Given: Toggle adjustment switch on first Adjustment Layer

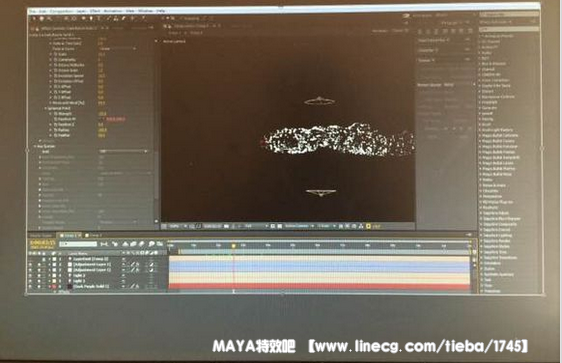Looking at the screenshot, I should point(151,264).
